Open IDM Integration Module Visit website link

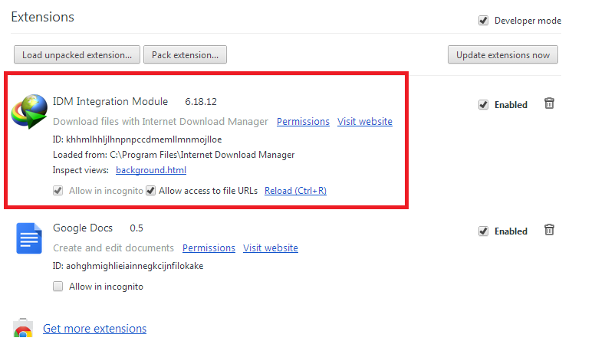tap(365, 122)
